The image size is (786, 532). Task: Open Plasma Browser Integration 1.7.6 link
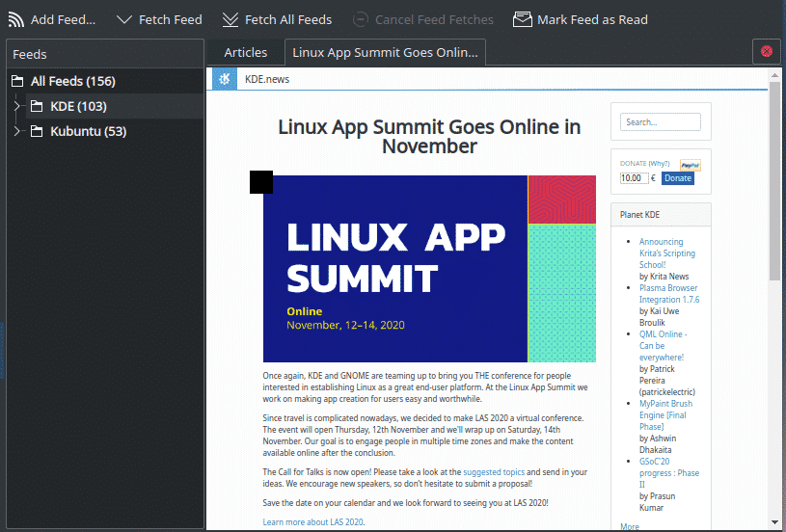669,294
